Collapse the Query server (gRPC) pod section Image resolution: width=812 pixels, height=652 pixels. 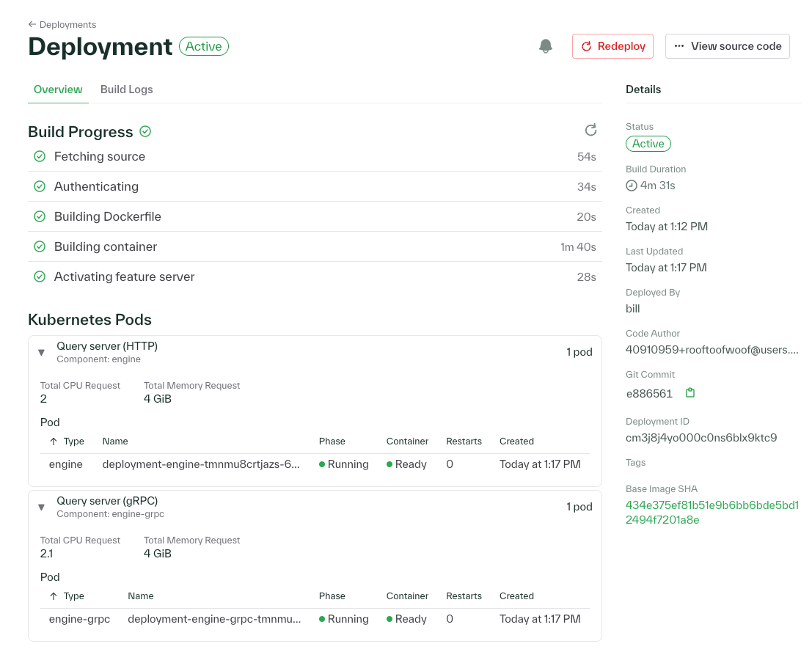(x=41, y=507)
